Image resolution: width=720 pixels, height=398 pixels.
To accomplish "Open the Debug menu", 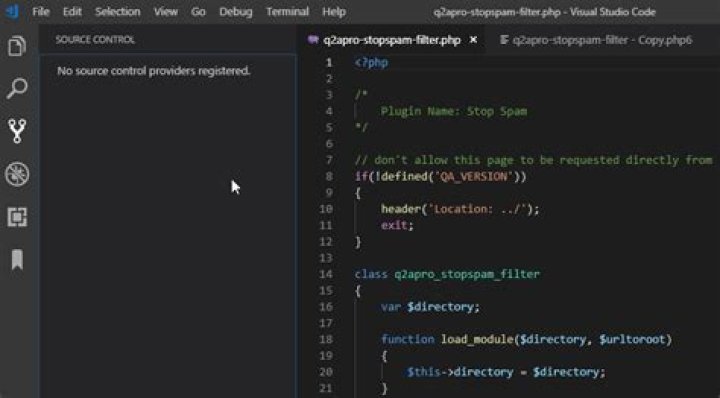I will point(236,12).
